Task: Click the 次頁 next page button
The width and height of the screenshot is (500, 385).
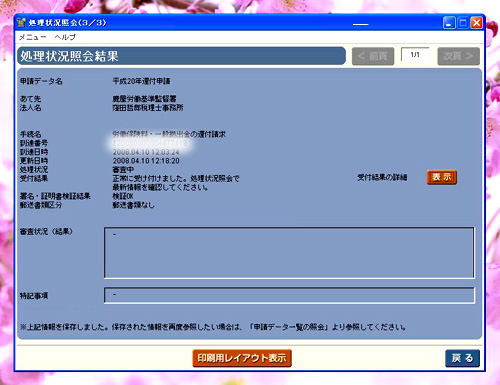Action: (458, 56)
